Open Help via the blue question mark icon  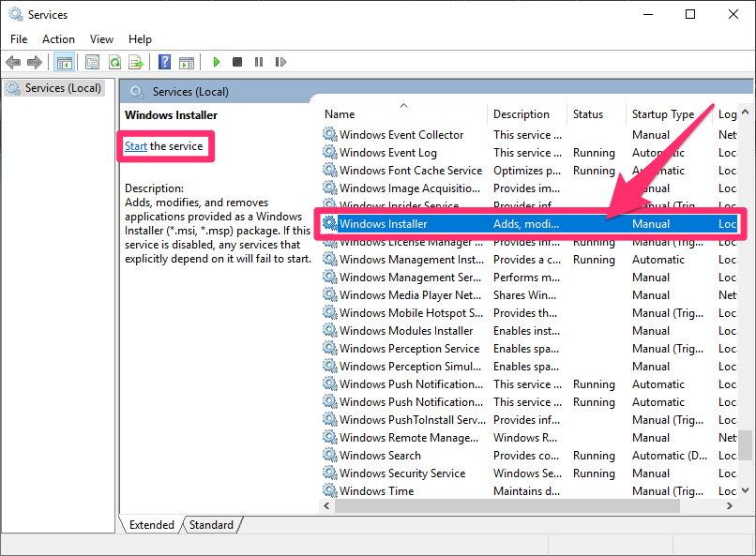164,62
